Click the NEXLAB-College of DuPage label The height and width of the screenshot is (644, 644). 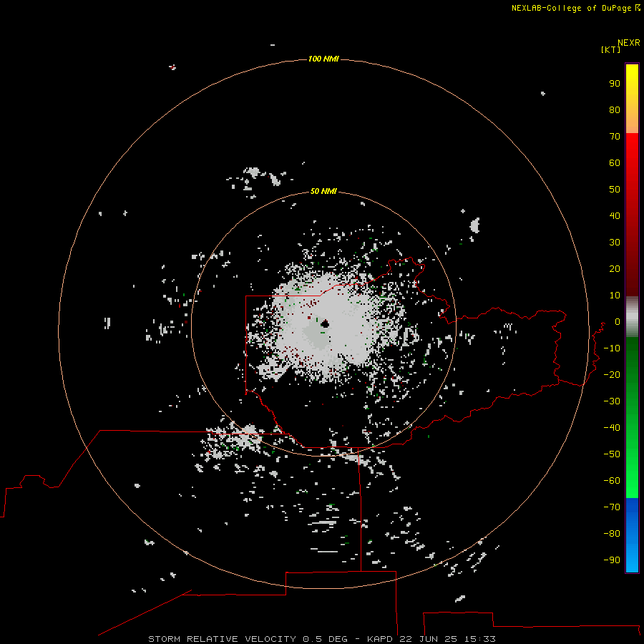[x=572, y=8]
